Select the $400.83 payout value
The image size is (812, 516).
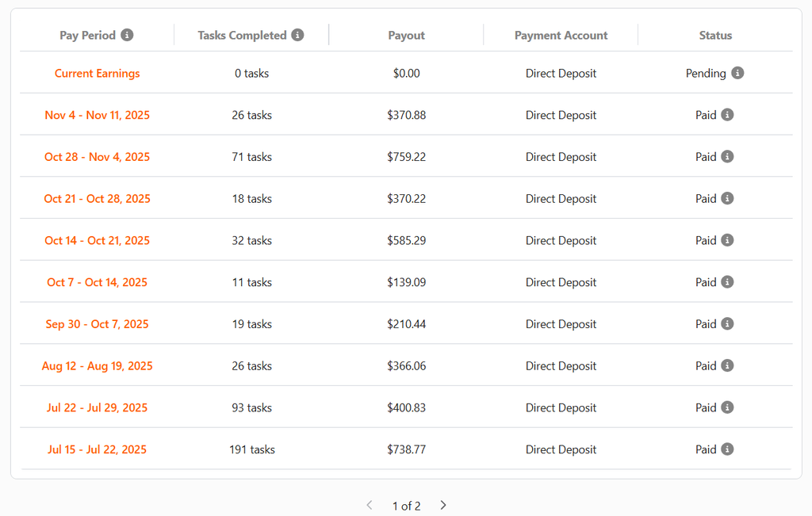[407, 408]
